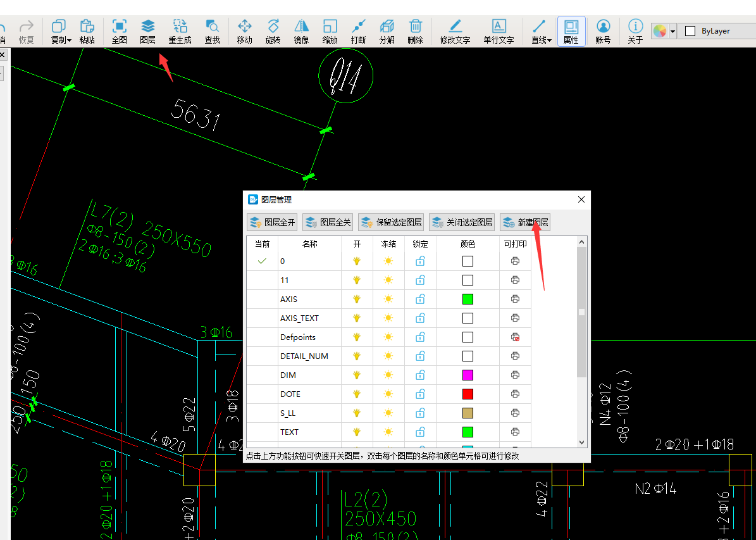Open the color wheel dropdown arrow

tap(672, 32)
